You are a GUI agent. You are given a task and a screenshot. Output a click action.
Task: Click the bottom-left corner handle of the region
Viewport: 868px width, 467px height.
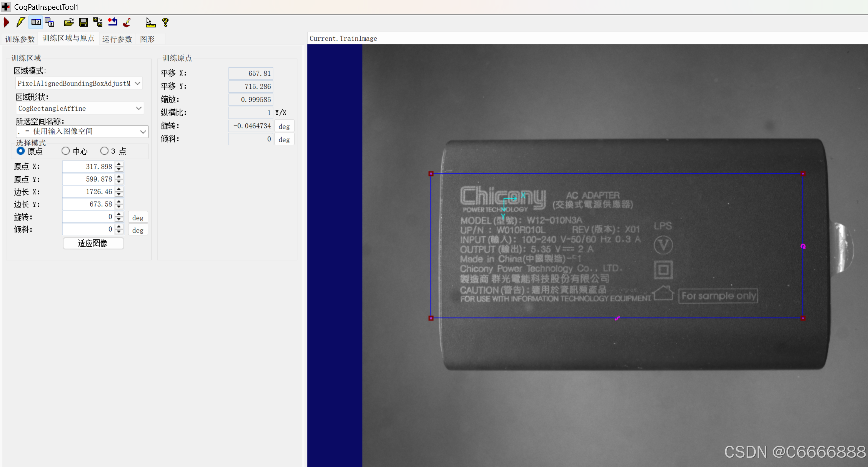pyautogui.click(x=431, y=318)
